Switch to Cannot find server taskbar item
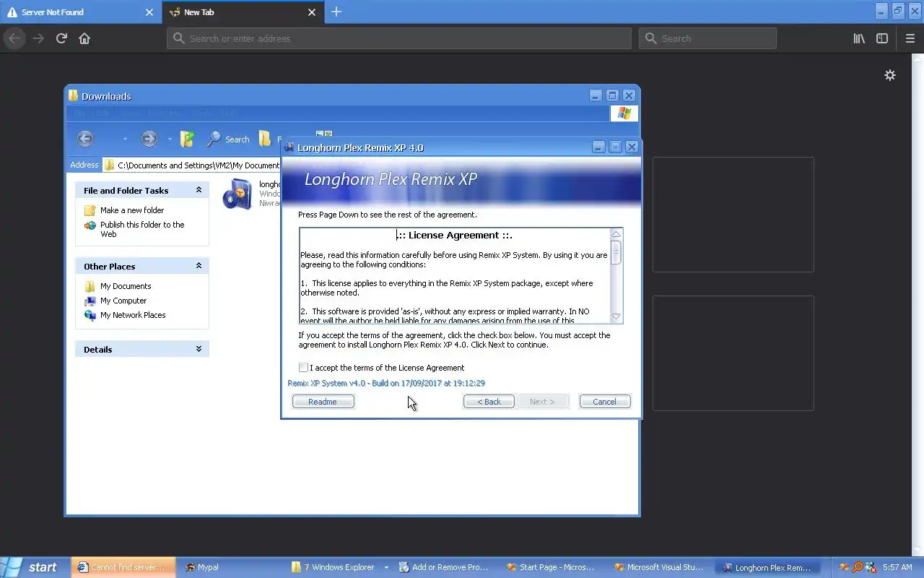The width and height of the screenshot is (924, 578). [123, 567]
